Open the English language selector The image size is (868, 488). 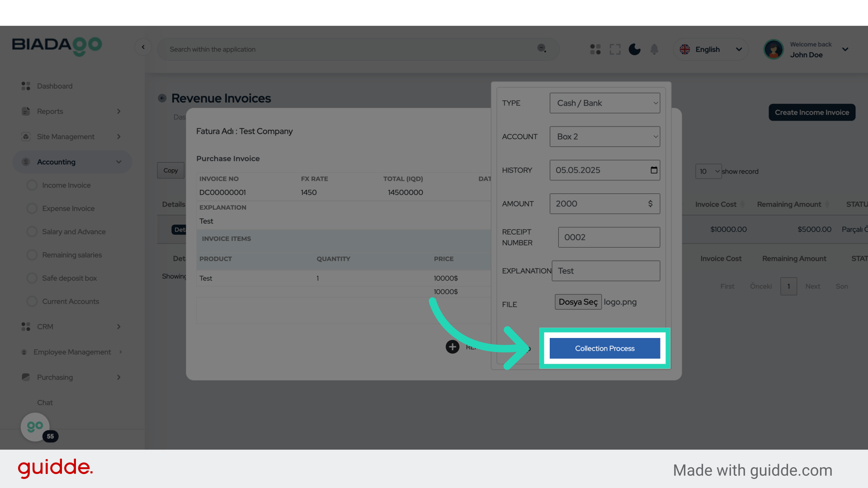pyautogui.click(x=710, y=49)
